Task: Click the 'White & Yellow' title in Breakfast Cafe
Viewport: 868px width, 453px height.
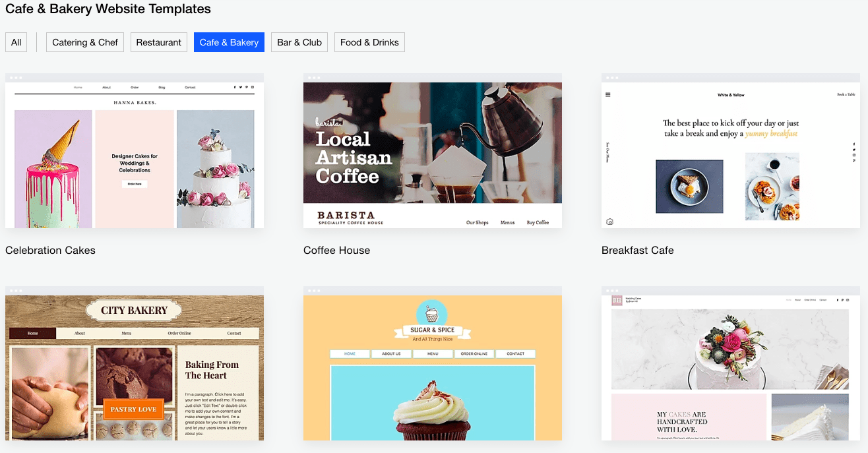Action: (x=731, y=95)
